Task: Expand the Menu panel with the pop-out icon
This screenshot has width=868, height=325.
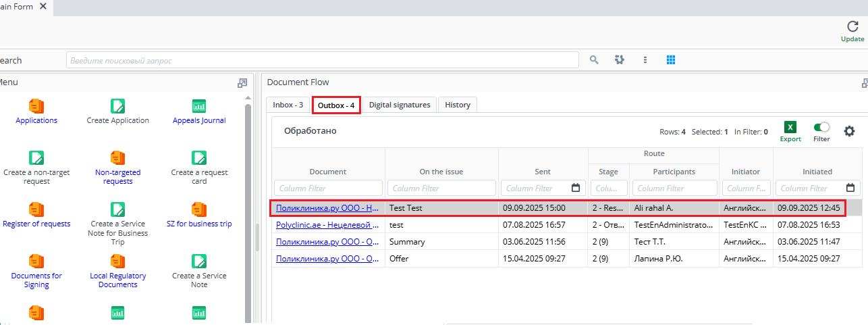Action: pos(242,83)
